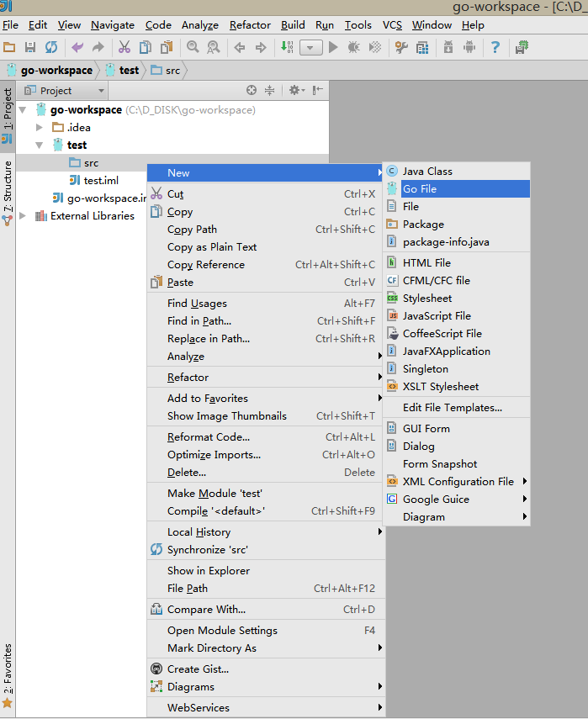Open the Tools menu
The width and height of the screenshot is (588, 719).
click(x=358, y=25)
